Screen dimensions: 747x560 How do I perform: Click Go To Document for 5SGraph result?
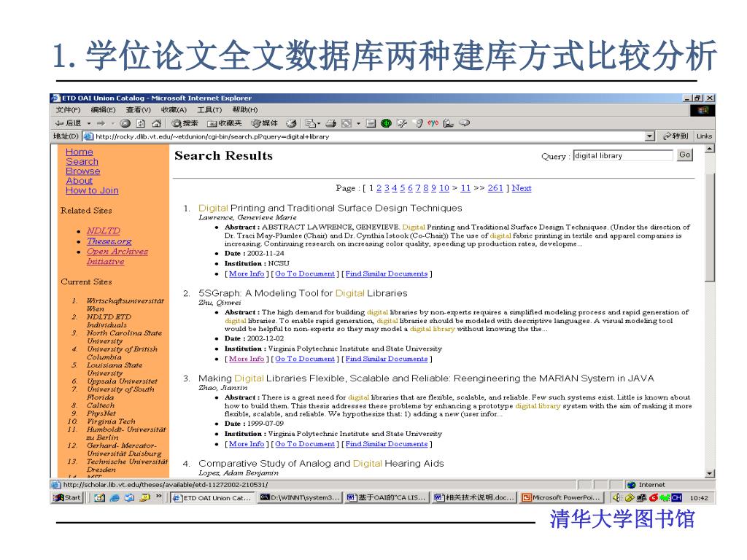tap(305, 359)
